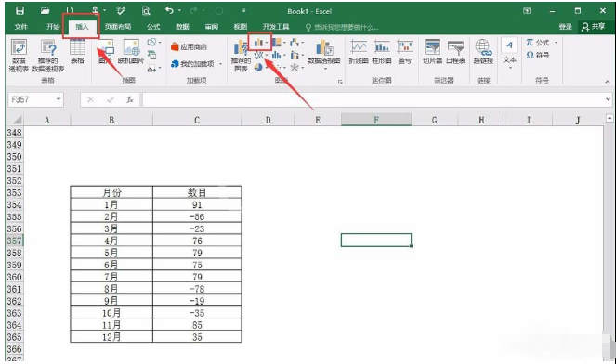Click the cell containing 月份

tap(111, 192)
